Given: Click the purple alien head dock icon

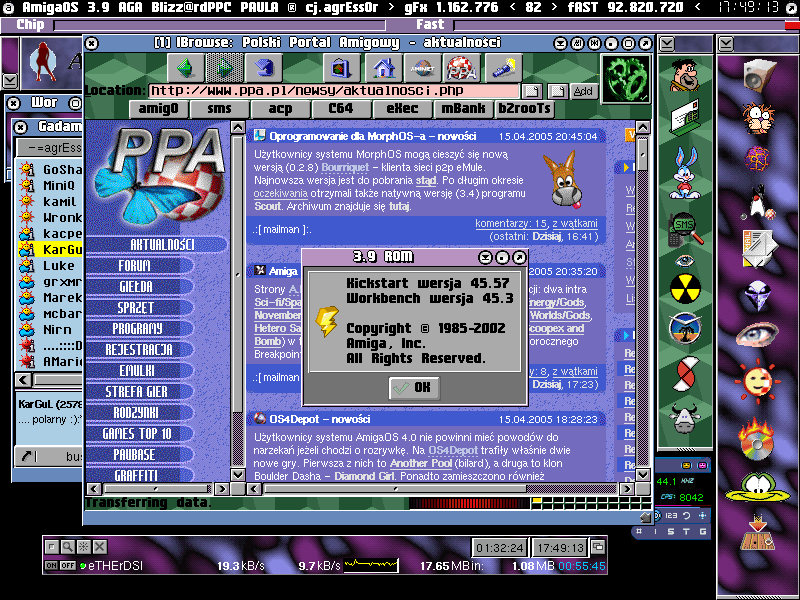Looking at the screenshot, I should click(758, 295).
